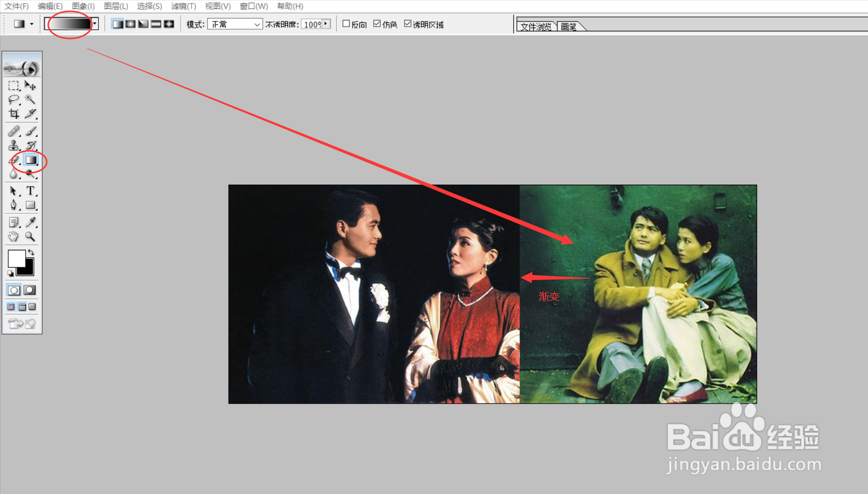868x494 pixels.
Task: Select the History Brush tool
Action: (x=30, y=146)
